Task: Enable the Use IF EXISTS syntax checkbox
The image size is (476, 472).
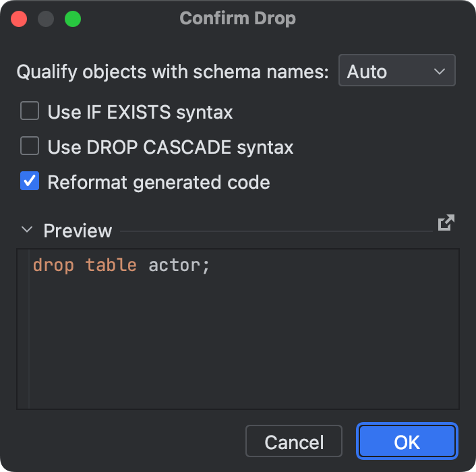Action: (x=30, y=111)
